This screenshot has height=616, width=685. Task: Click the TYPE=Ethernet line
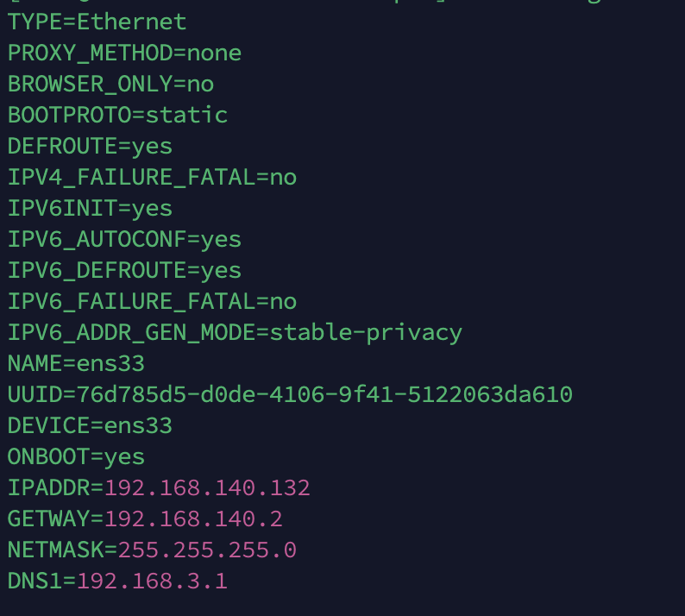tap(97, 22)
